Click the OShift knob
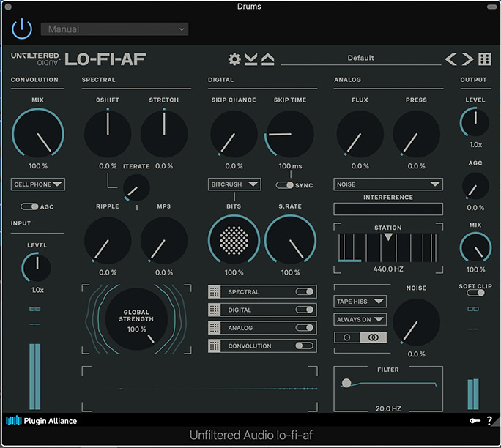The height and width of the screenshot is (448, 501). 108,134
